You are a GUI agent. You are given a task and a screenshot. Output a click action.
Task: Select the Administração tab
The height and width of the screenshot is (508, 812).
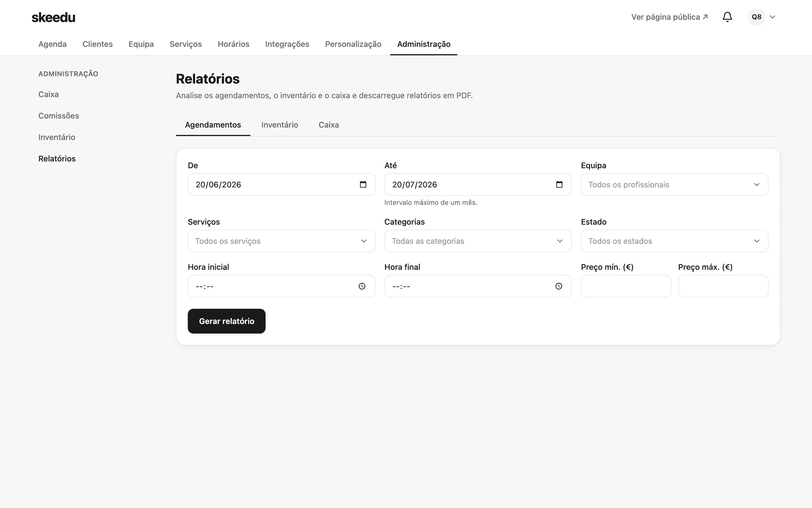tap(423, 44)
